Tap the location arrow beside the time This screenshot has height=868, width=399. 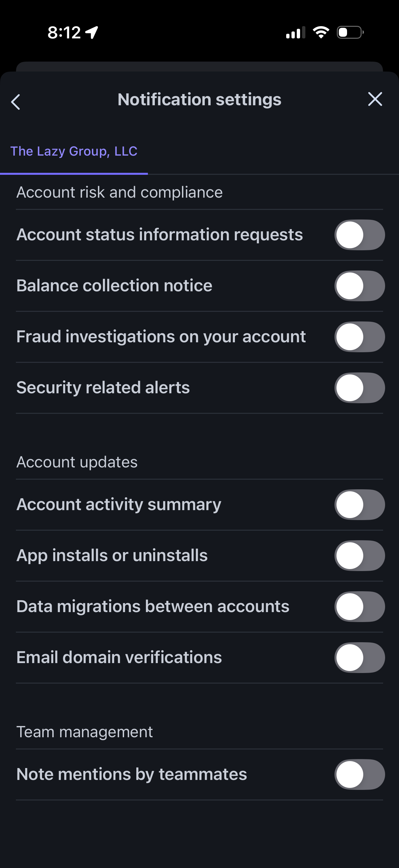(x=92, y=33)
